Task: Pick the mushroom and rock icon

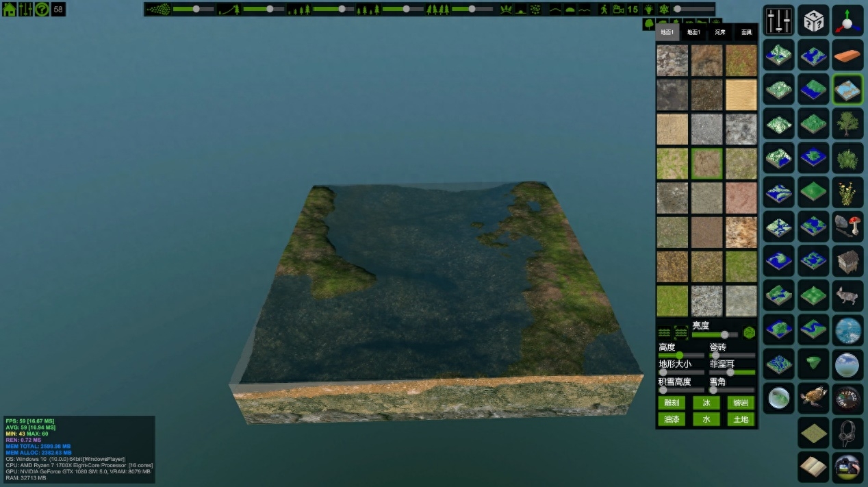Action: tap(847, 226)
